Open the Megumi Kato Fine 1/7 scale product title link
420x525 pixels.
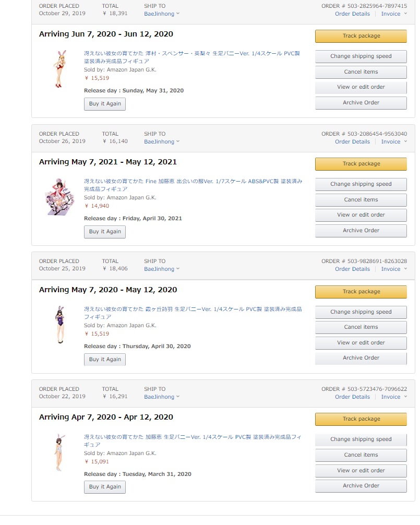[x=193, y=181]
